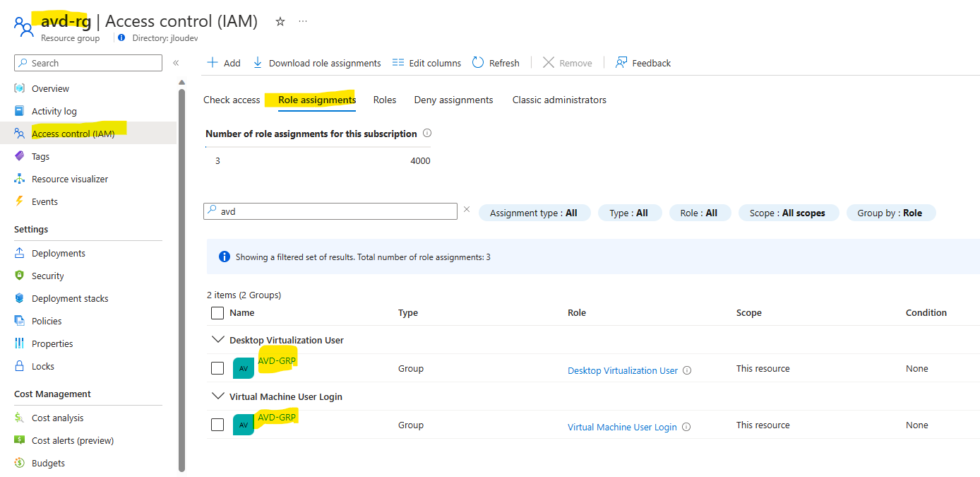This screenshot has width=980, height=477.
Task: Click the Add button in toolbar
Action: [x=223, y=63]
